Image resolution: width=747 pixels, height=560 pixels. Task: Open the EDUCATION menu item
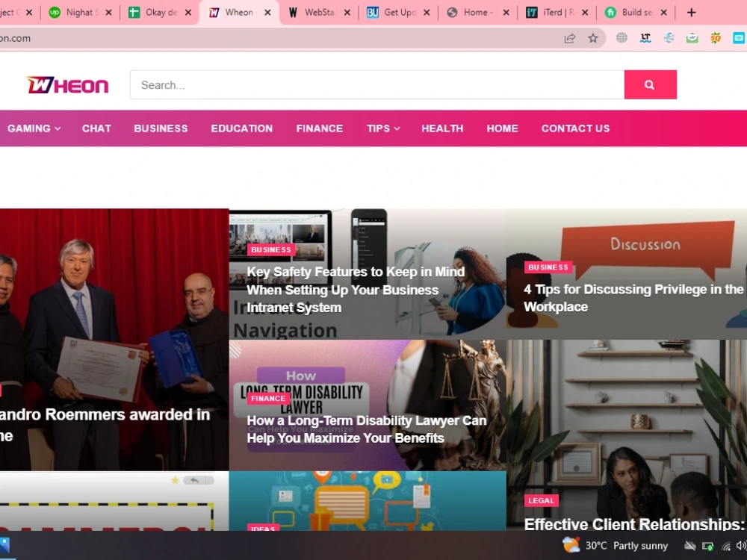(x=241, y=128)
